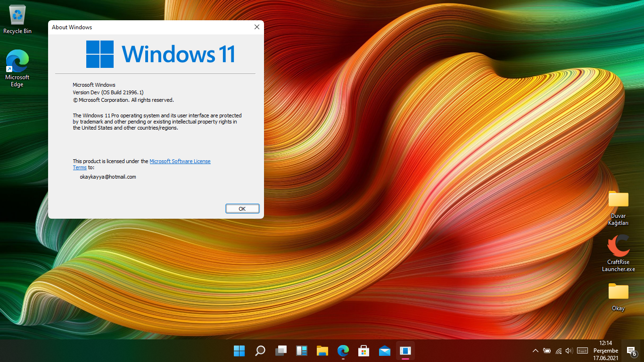This screenshot has width=644, height=362.
Task: Show hidden system tray icons
Action: [x=535, y=351]
